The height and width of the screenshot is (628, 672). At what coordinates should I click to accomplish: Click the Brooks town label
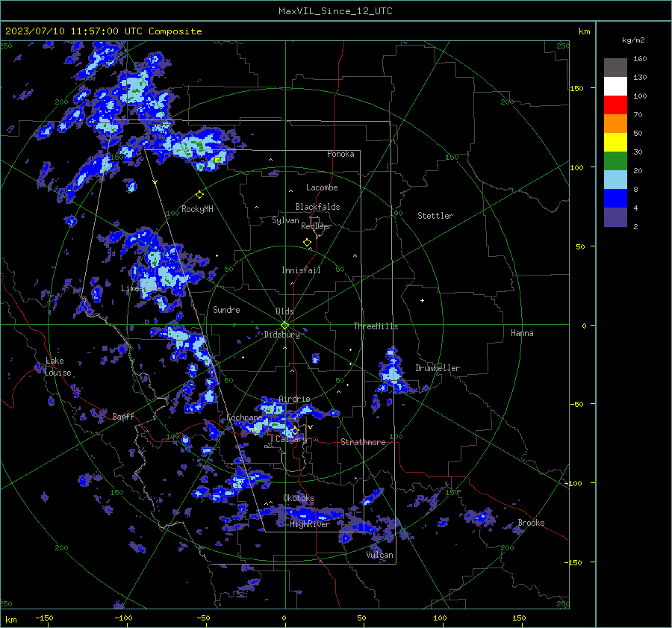coord(531,523)
